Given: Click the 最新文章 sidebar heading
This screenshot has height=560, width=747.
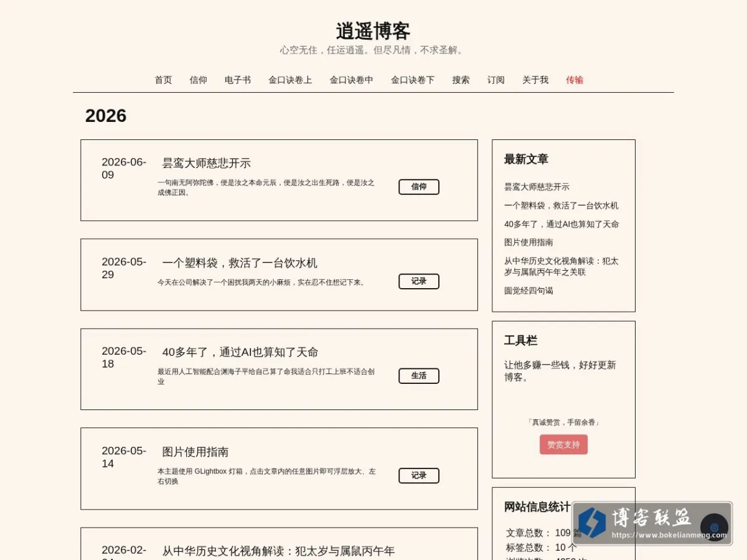Looking at the screenshot, I should coord(526,159).
